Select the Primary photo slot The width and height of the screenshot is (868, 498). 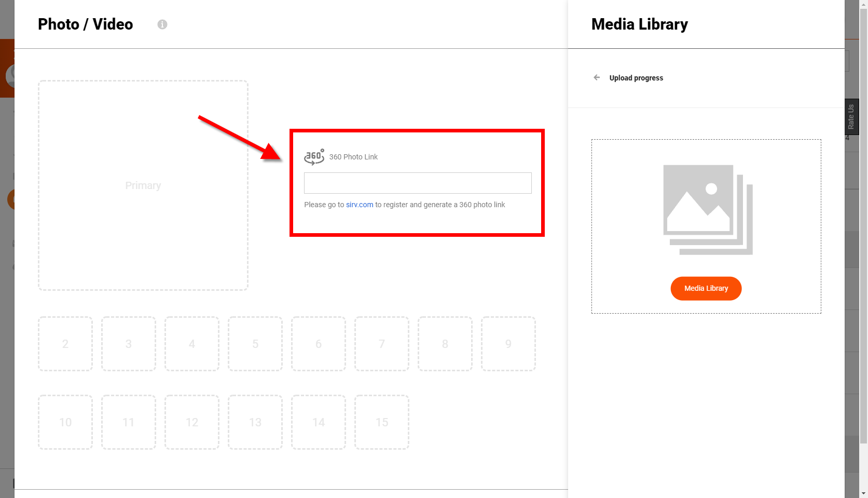[143, 185]
